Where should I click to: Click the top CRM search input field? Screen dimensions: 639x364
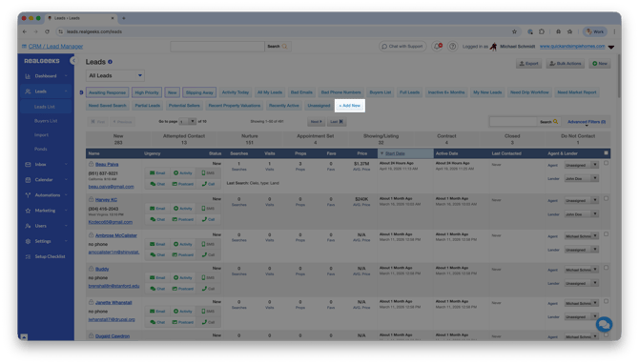217,47
